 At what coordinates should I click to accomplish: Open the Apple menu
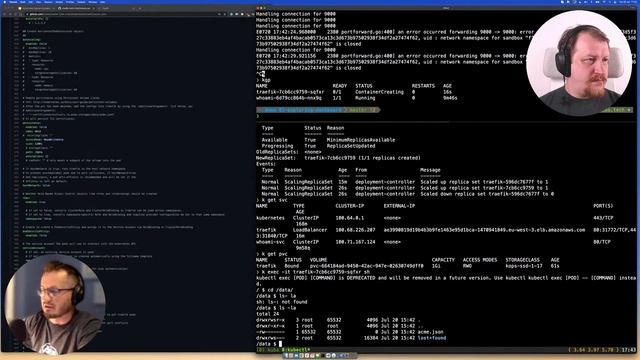[5, 2]
